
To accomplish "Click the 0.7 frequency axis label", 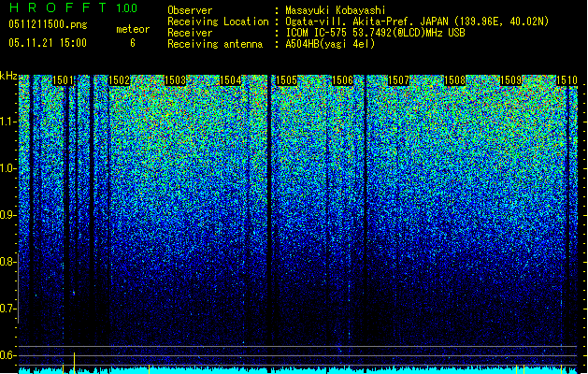I will (x=7, y=309).
